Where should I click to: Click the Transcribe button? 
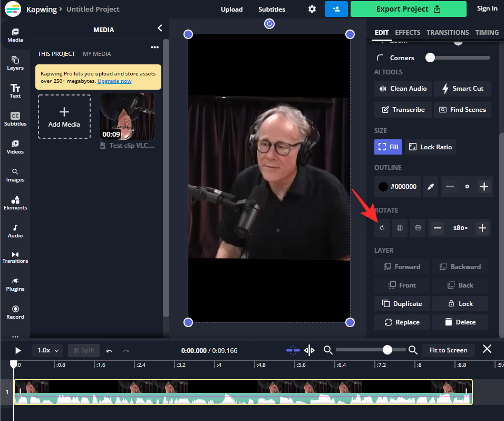403,110
